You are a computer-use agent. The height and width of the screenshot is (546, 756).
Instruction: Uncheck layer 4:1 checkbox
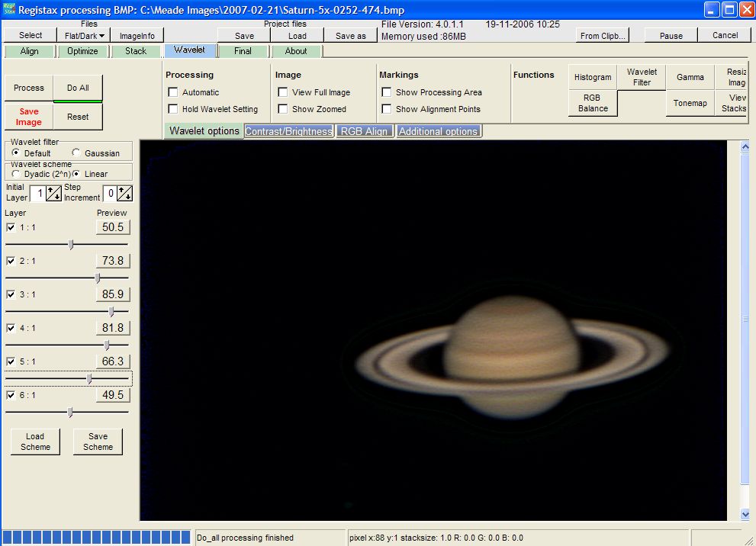coord(11,328)
